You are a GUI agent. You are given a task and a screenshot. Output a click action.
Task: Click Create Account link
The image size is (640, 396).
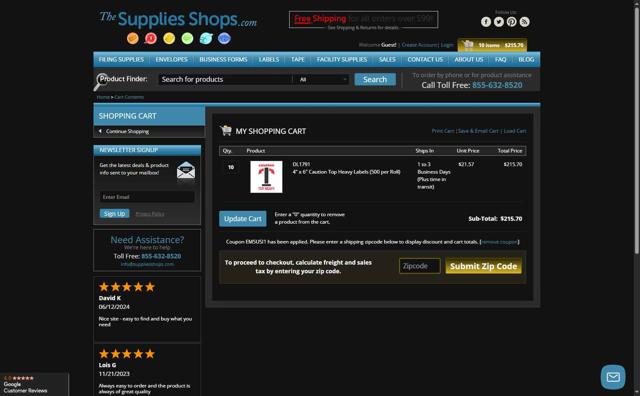pos(419,45)
